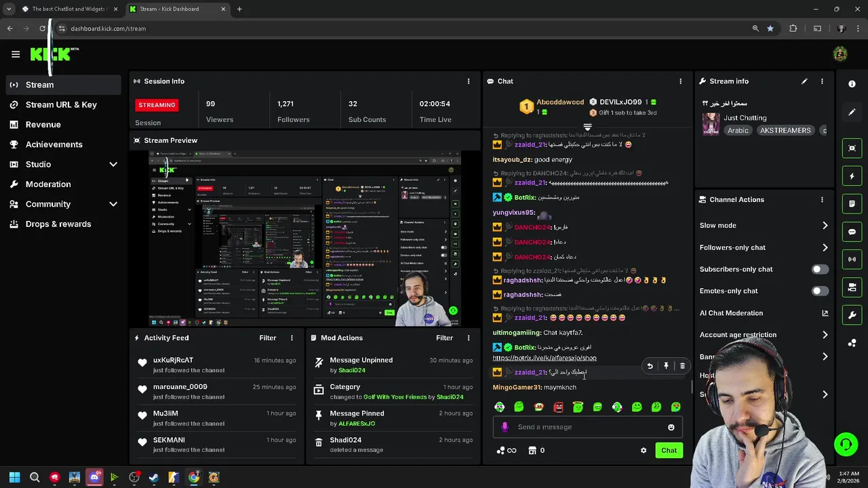Click the purple microphone icon in message box
Image resolution: width=868 pixels, height=488 pixels.
coord(505,427)
